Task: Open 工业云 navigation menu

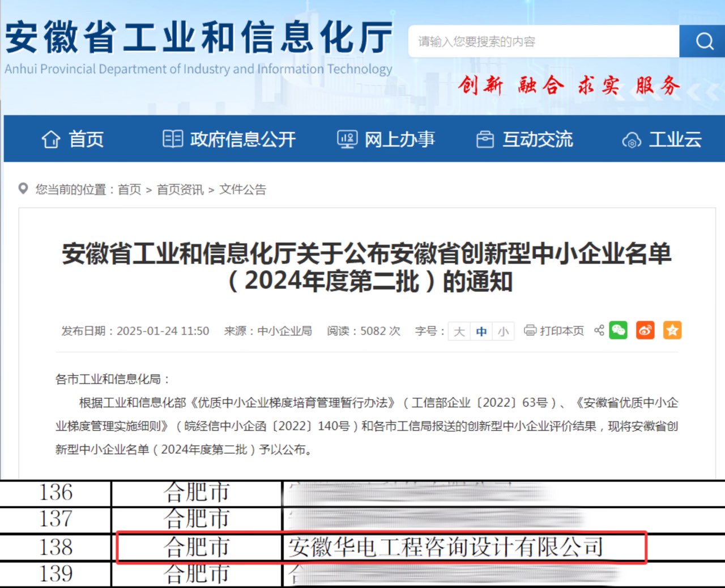Action: point(662,139)
